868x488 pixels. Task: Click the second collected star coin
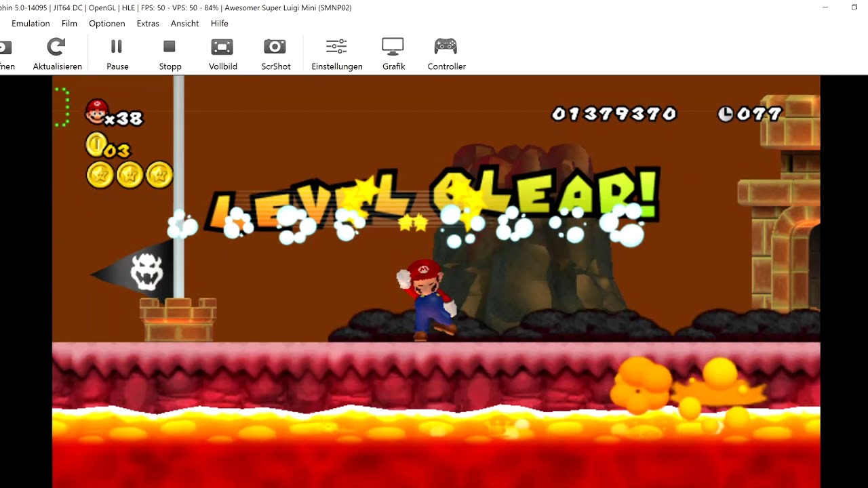tap(130, 176)
